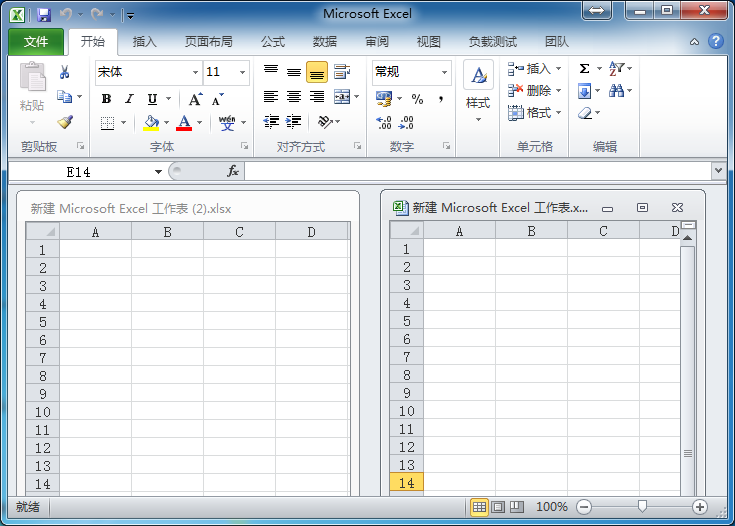
Task: Click Save icon in quick access toolbar
Action: (x=44, y=15)
